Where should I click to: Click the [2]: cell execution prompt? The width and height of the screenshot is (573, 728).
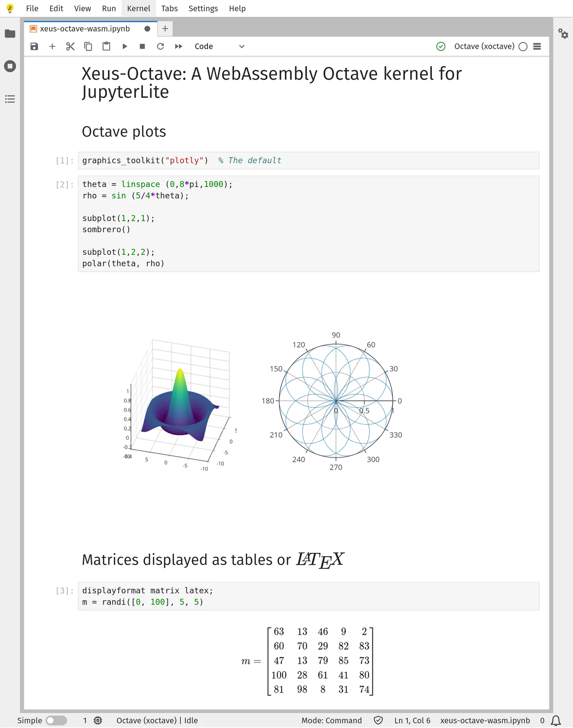[x=64, y=185]
